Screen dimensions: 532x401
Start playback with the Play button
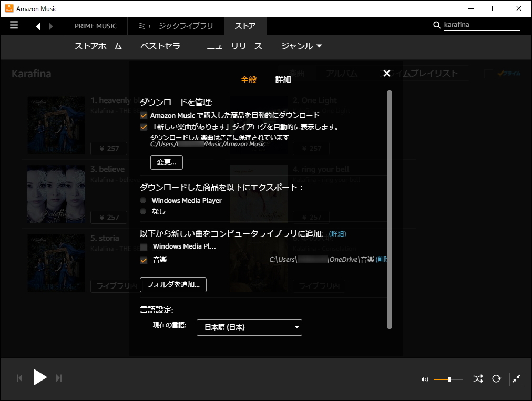tap(39, 377)
